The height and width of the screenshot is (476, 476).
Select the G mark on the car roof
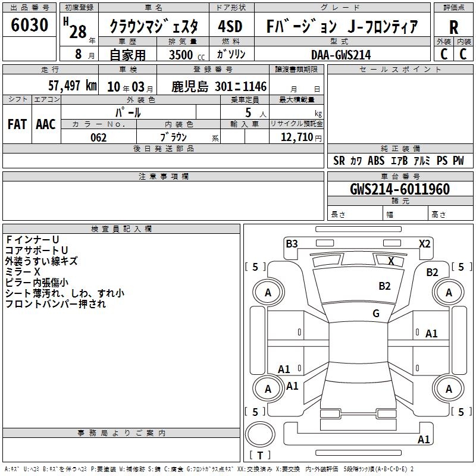pos(376,314)
